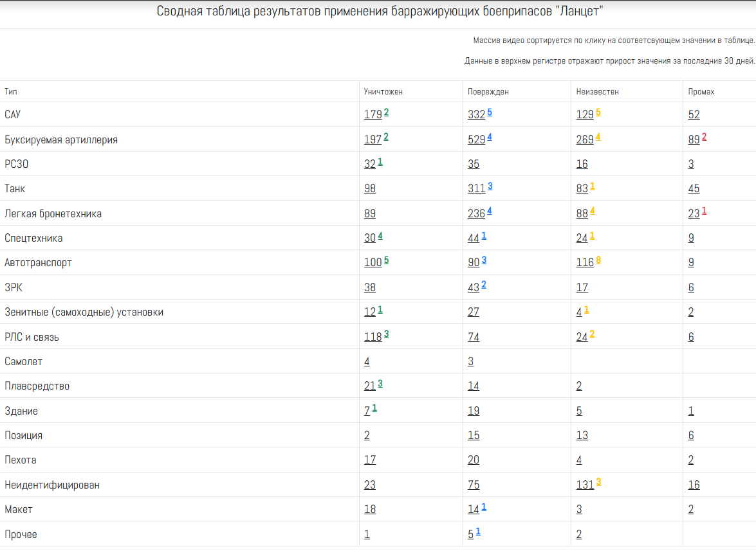
Task: Click damaged towed artillery value 529
Action: [476, 139]
